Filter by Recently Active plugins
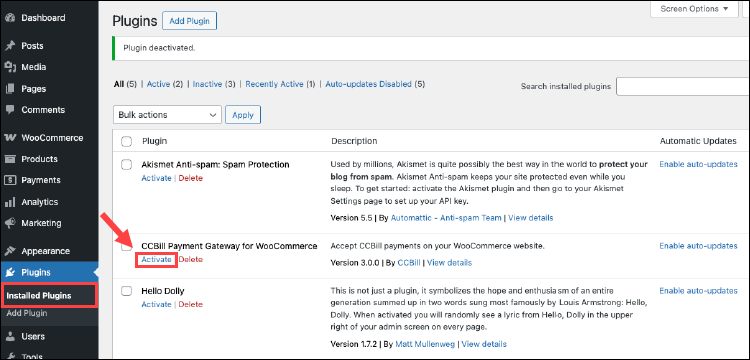 [275, 84]
